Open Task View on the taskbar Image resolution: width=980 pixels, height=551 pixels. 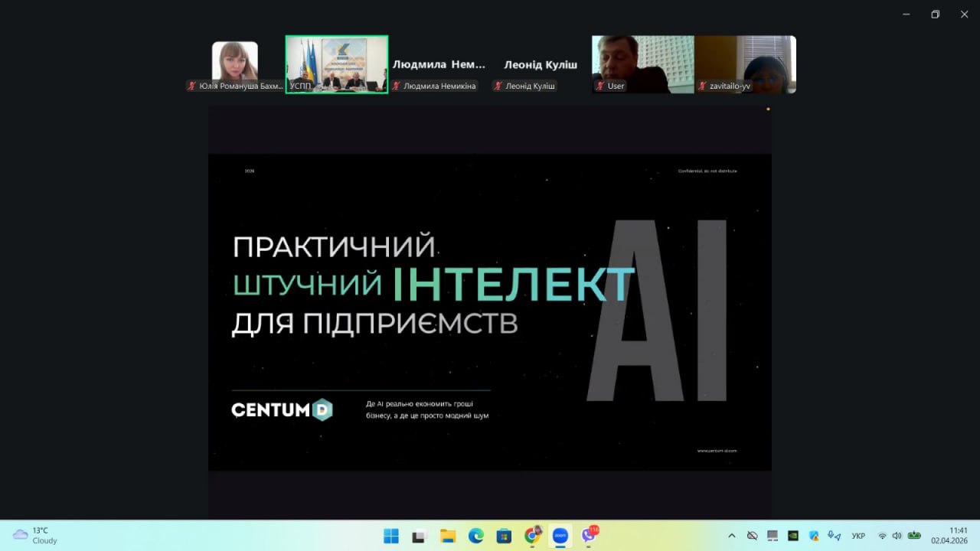[419, 536]
